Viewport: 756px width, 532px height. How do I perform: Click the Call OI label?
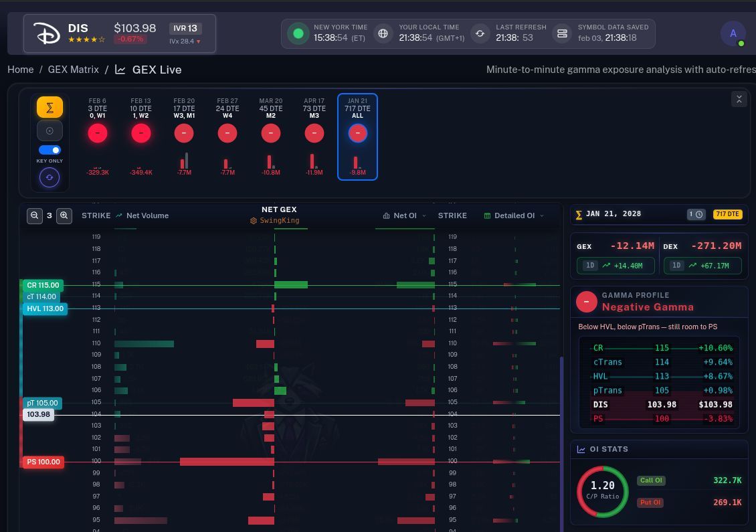coord(651,480)
